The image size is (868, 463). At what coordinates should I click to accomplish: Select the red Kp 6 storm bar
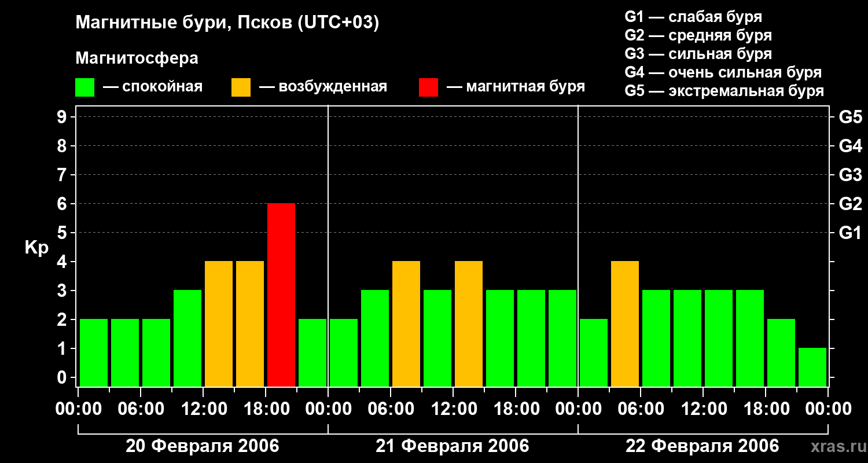pos(281,295)
